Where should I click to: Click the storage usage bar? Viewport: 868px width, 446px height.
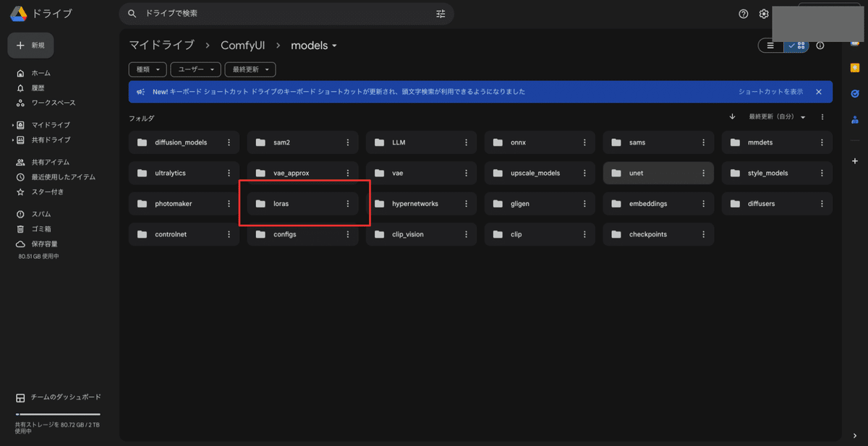57,414
